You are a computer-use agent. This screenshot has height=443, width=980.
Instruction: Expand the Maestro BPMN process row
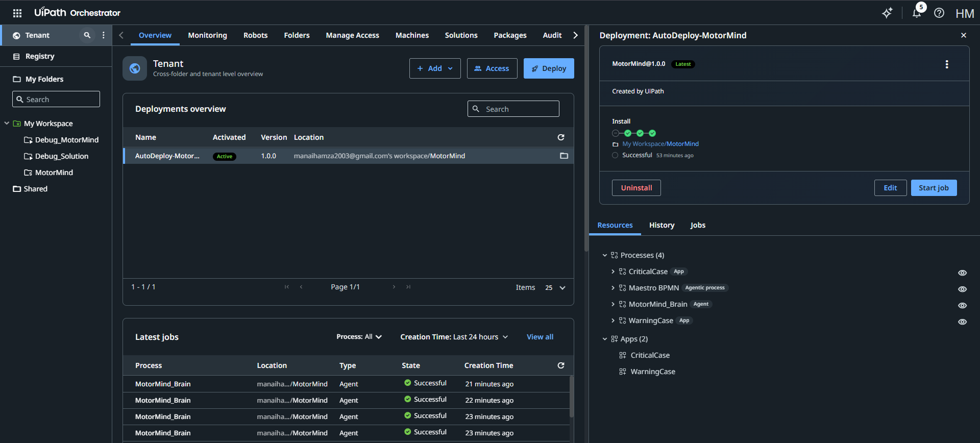click(613, 288)
